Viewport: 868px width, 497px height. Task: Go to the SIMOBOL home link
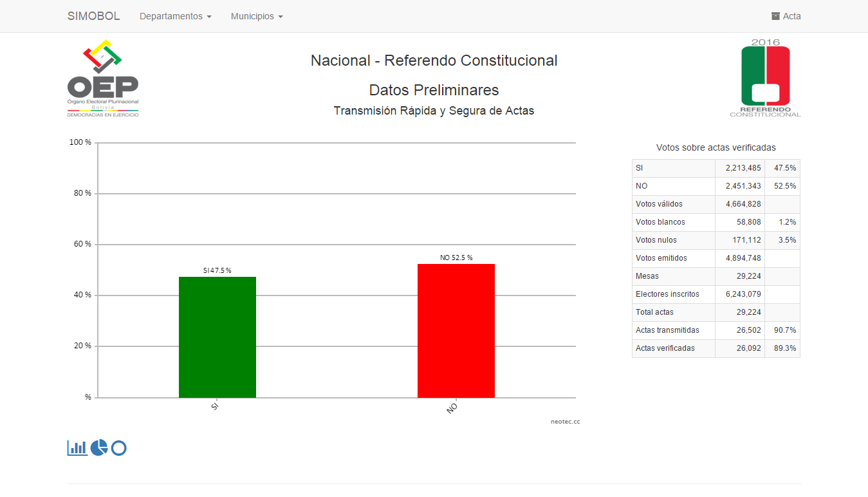pyautogui.click(x=93, y=16)
